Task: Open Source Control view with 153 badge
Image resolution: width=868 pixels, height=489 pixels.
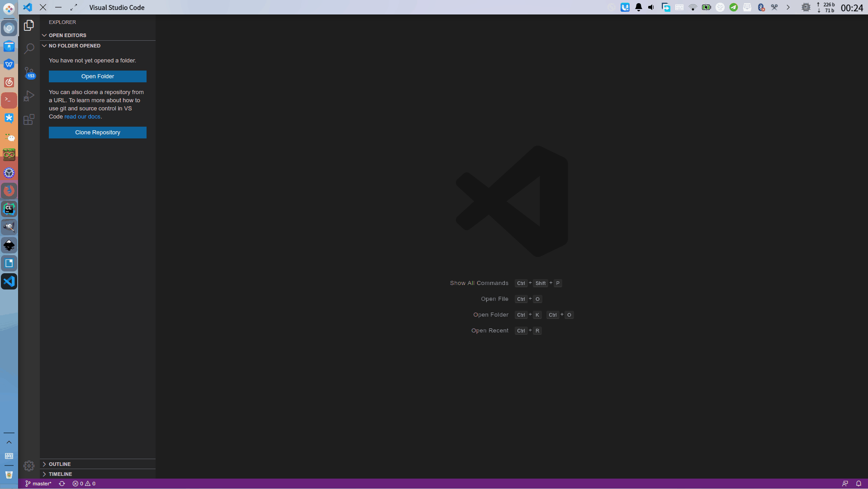Action: click(29, 72)
